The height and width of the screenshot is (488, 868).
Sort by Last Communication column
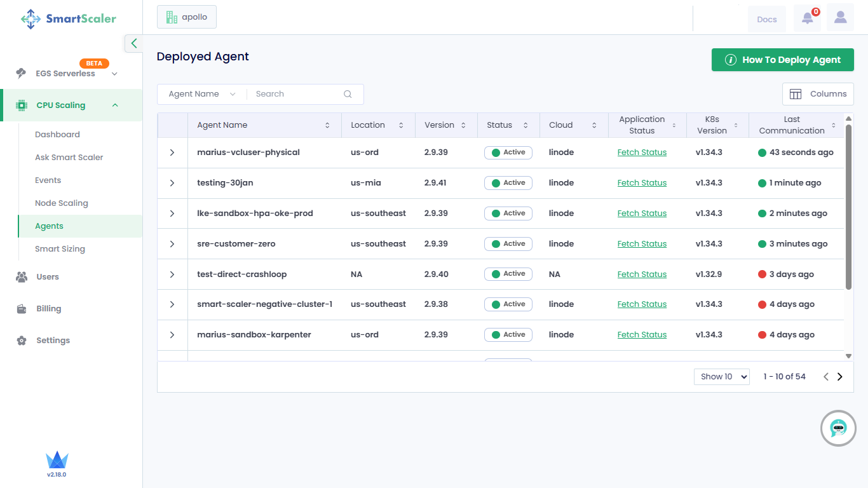(834, 125)
